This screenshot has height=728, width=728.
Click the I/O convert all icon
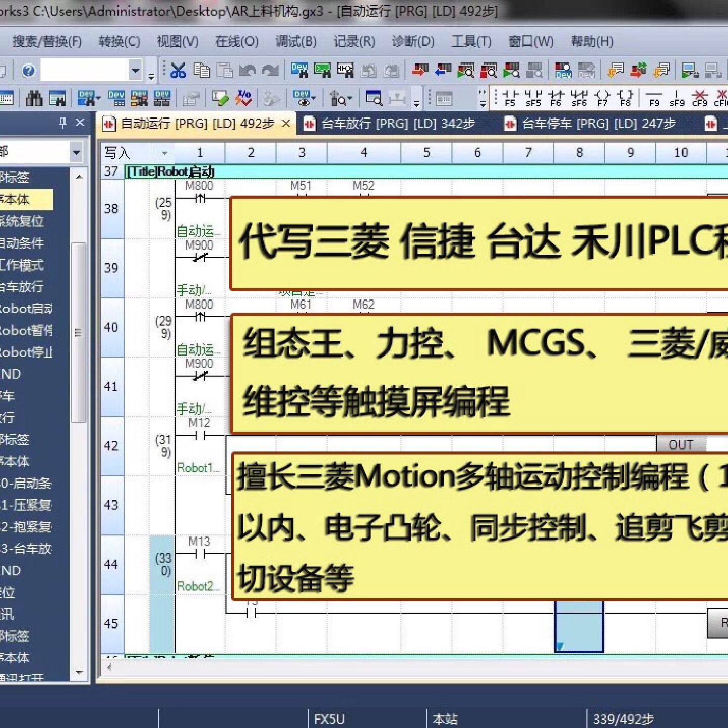coord(244,98)
